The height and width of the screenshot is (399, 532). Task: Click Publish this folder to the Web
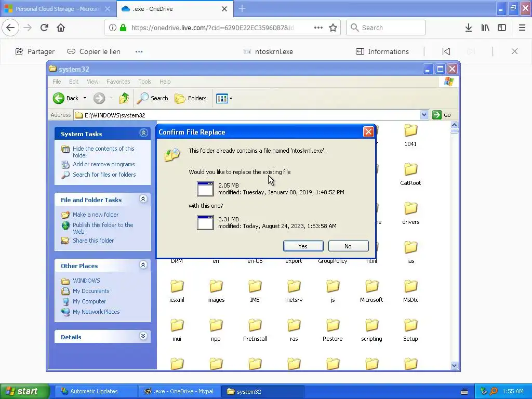pos(103,228)
